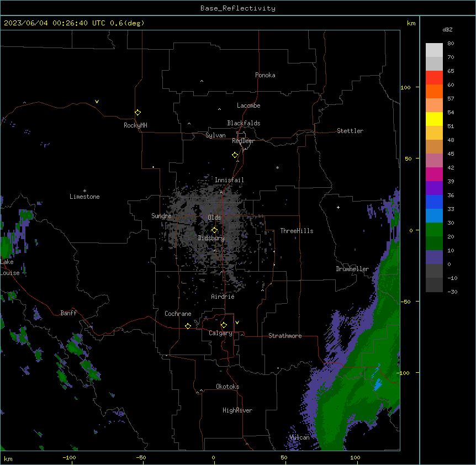The image size is (476, 465).
Task: Pick the white 70-80 dBZ legend swatch
Action: coord(434,50)
